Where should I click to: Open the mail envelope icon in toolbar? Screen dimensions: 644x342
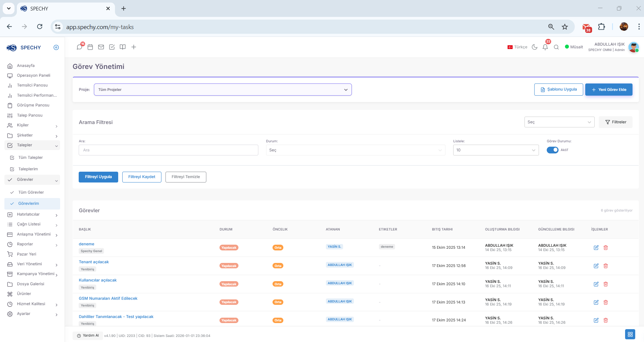tap(101, 47)
